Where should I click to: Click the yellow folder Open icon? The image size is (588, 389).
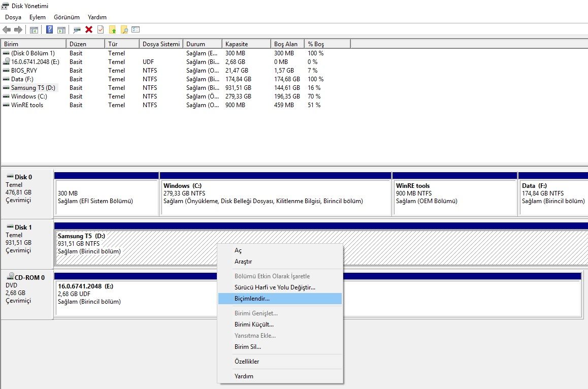pos(113,29)
